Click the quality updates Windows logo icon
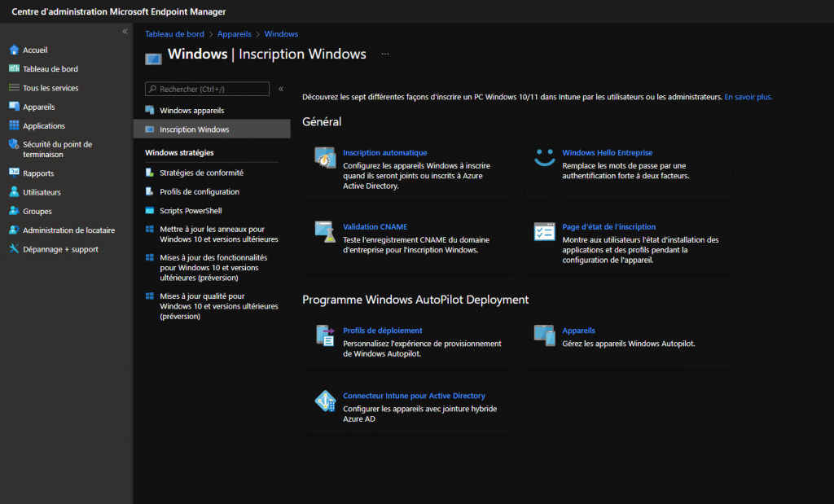The image size is (834, 504). 150,296
